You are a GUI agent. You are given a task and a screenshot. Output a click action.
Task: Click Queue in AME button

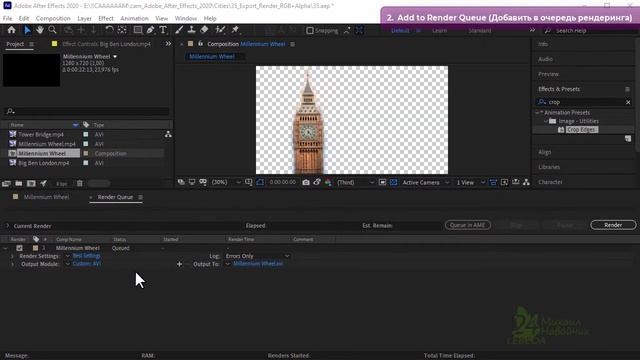click(468, 225)
